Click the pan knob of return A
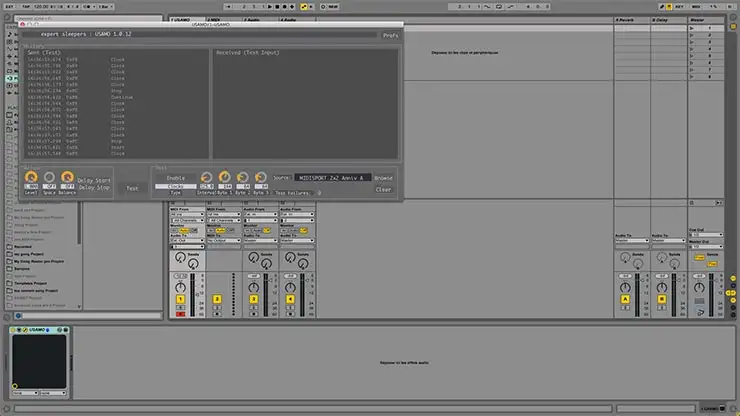The image size is (740, 416). point(625,287)
